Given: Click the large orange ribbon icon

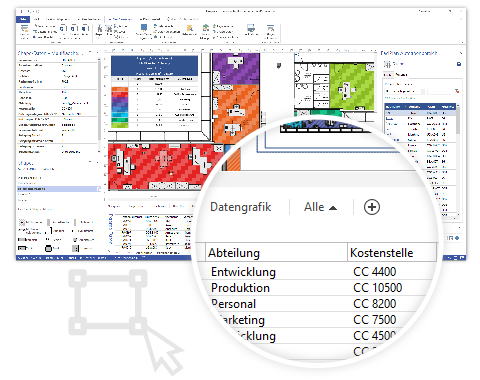Looking at the screenshot, I should point(189,28).
